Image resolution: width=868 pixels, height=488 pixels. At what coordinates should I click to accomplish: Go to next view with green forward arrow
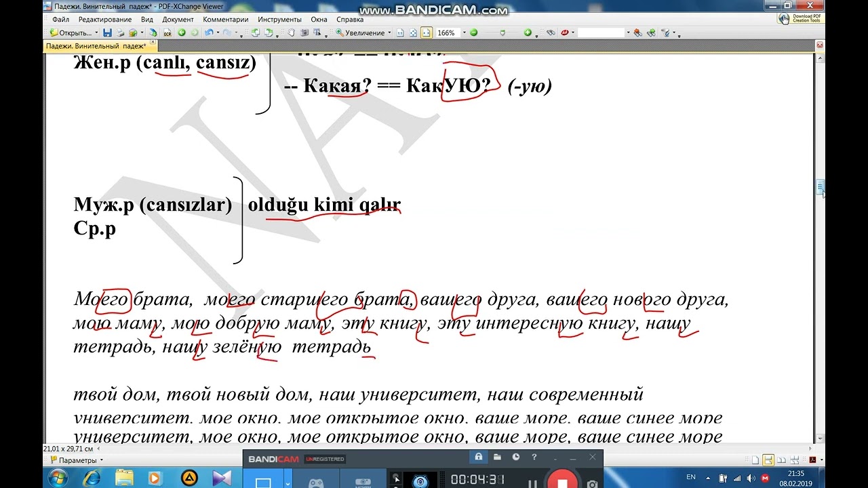pyautogui.click(x=195, y=33)
